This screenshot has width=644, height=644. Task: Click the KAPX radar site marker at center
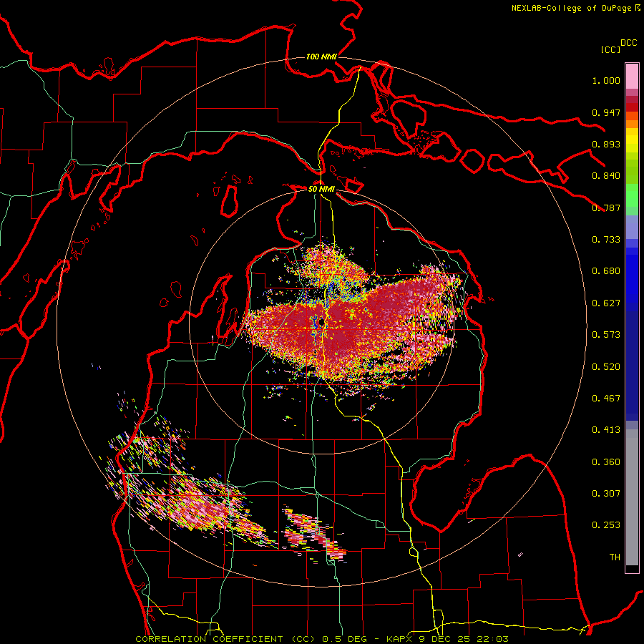321,321
